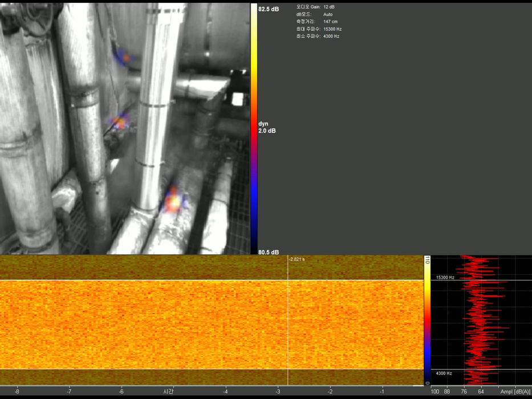Click the dB모드 Auto value

328,14
